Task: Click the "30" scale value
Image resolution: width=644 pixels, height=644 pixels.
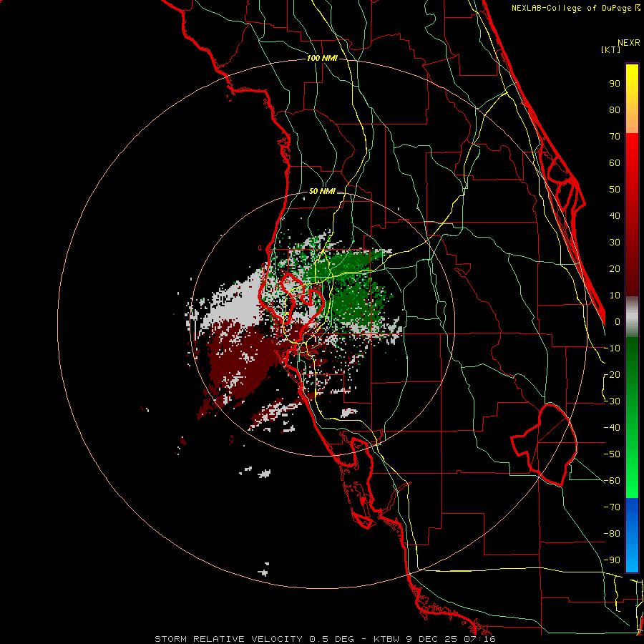Action: point(615,243)
